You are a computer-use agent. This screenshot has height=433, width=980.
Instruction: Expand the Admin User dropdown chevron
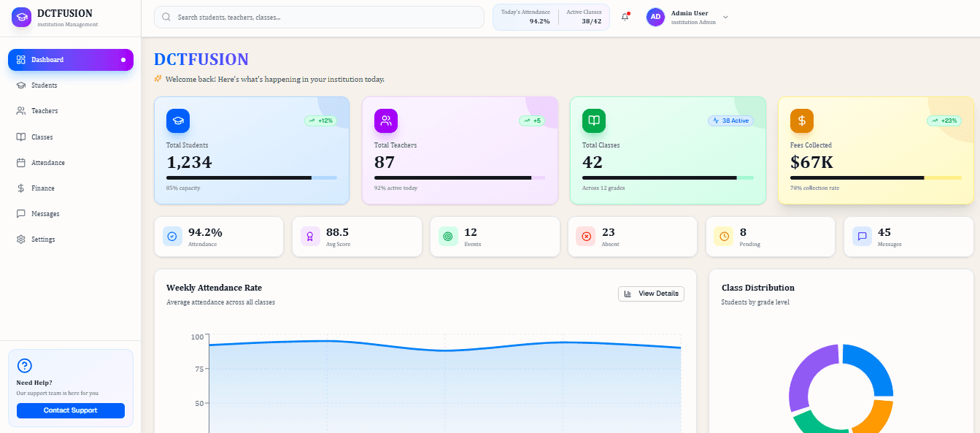pyautogui.click(x=725, y=17)
